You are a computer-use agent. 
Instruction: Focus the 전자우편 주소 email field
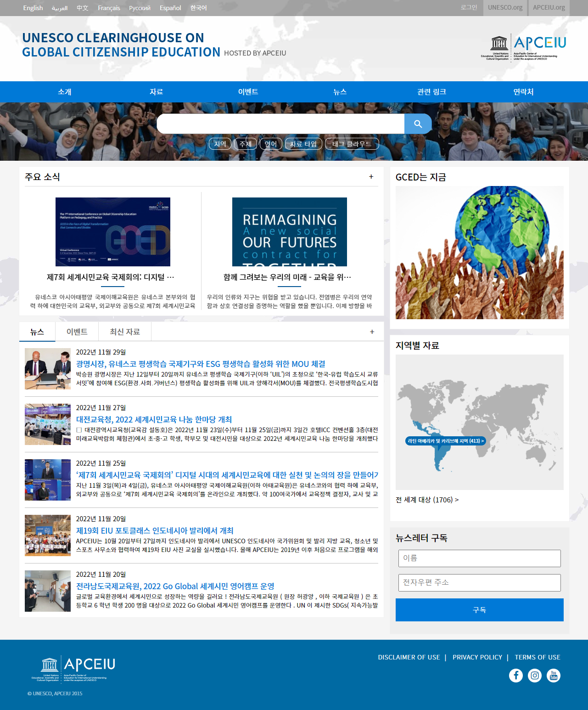click(x=480, y=583)
